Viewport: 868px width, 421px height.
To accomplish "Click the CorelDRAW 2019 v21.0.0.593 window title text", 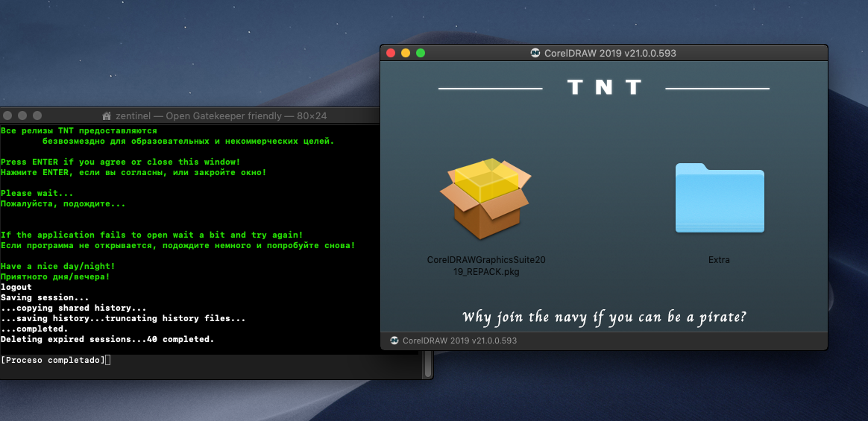I will [610, 53].
